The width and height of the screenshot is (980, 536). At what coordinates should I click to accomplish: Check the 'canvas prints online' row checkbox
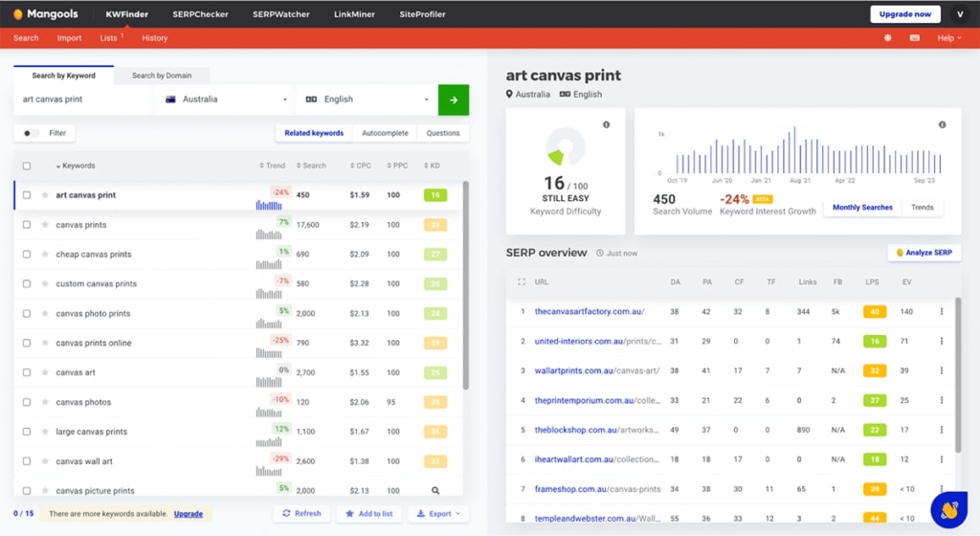point(26,343)
